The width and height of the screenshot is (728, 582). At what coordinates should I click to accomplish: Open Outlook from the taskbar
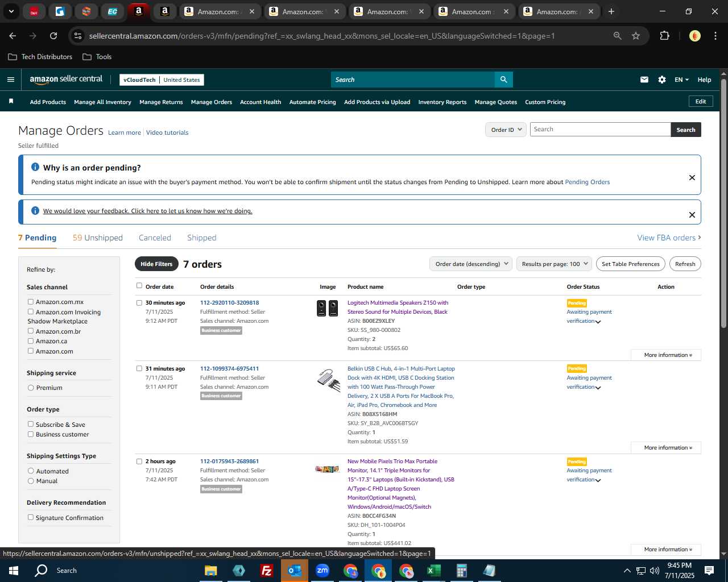click(x=295, y=571)
